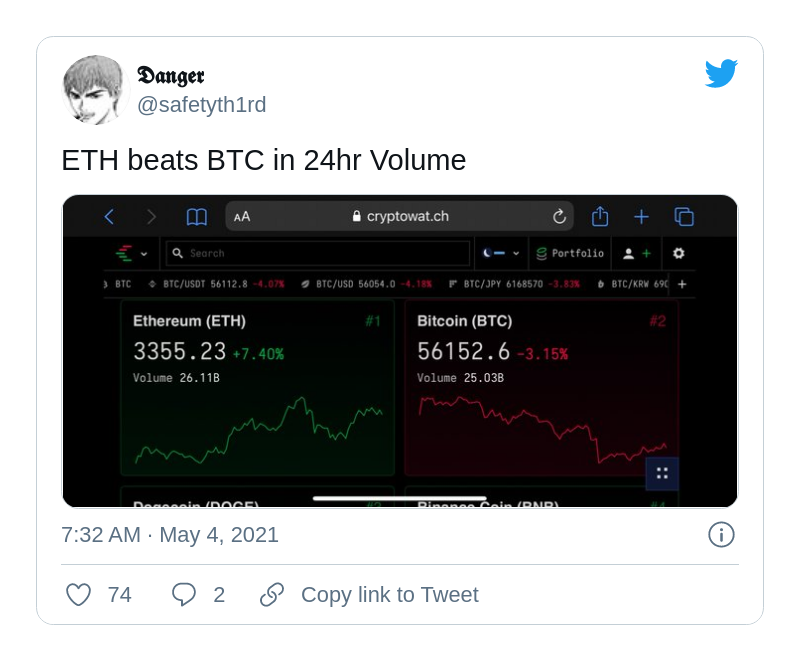Toggle dark mode moon switch

pyautogui.click(x=494, y=254)
